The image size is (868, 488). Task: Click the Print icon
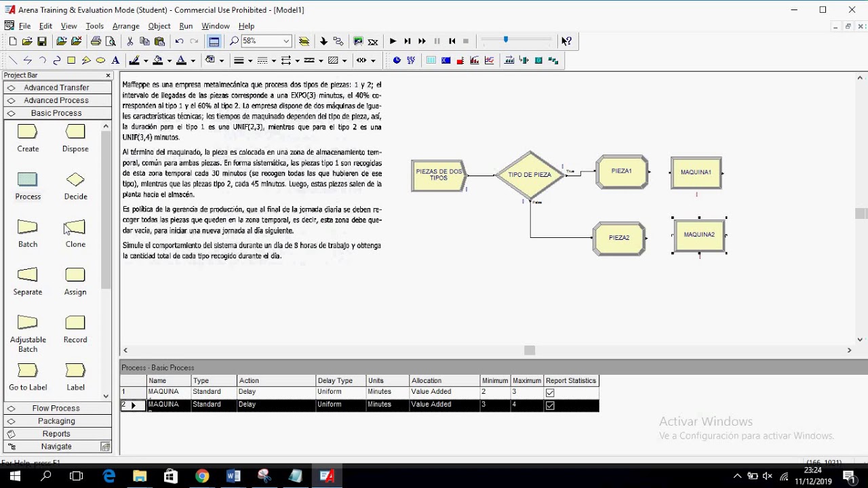96,41
